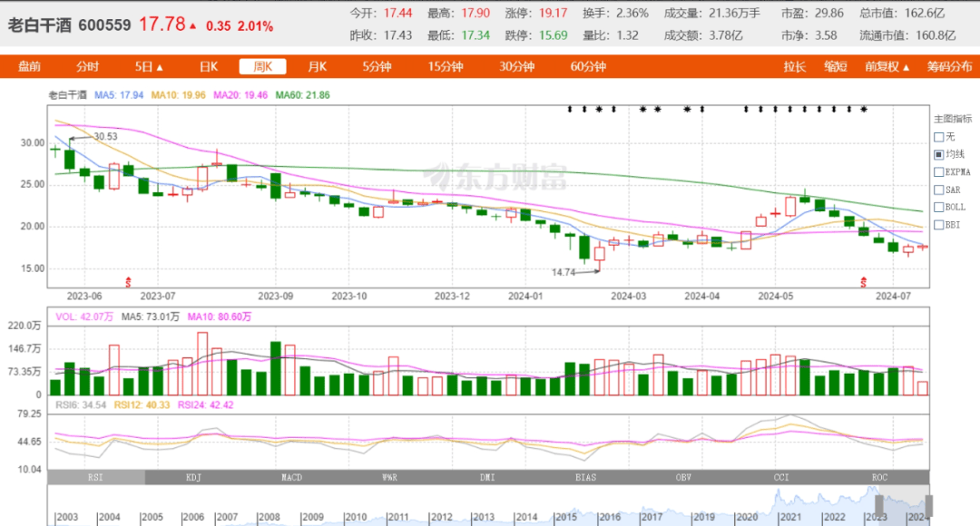Open the 60分钟 chart tab

(589, 67)
